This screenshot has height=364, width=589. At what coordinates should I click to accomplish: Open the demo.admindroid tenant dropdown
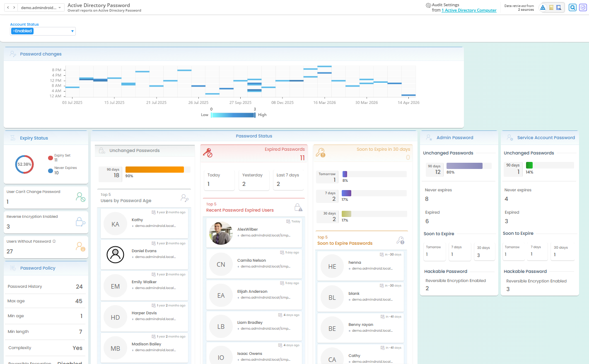(x=41, y=7)
